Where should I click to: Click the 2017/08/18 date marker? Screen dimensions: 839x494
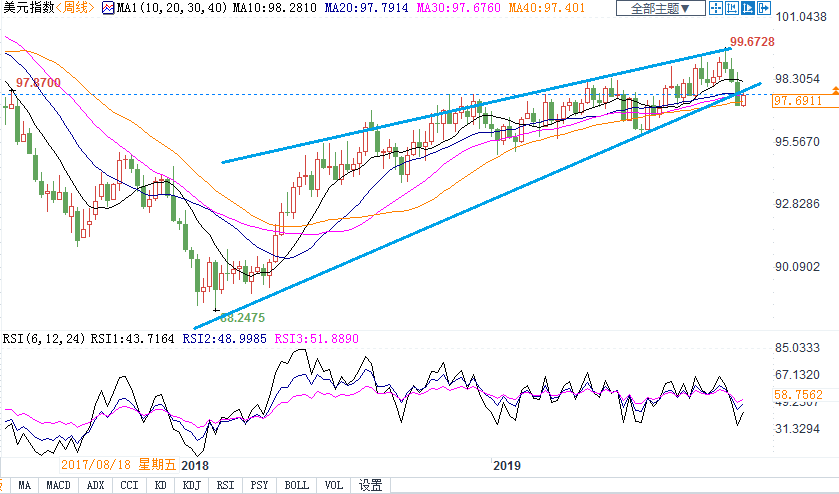[95, 465]
